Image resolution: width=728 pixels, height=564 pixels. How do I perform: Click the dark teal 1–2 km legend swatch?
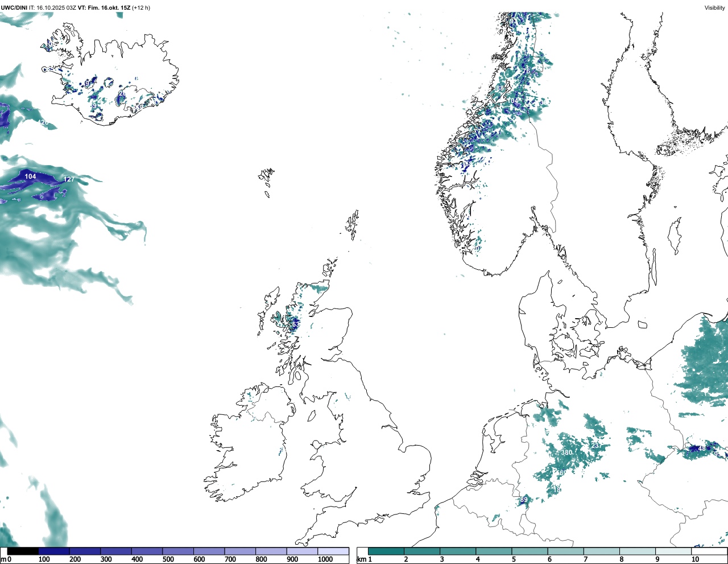pos(386,551)
